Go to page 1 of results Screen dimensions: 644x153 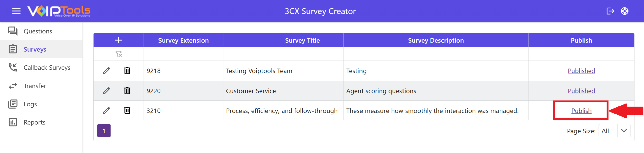tap(104, 131)
